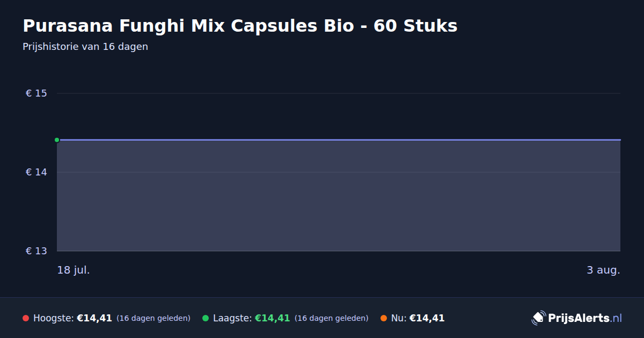Click 16 dagen geleden after Hoogste
Image resolution: width=644 pixels, height=338 pixels.
(x=153, y=318)
